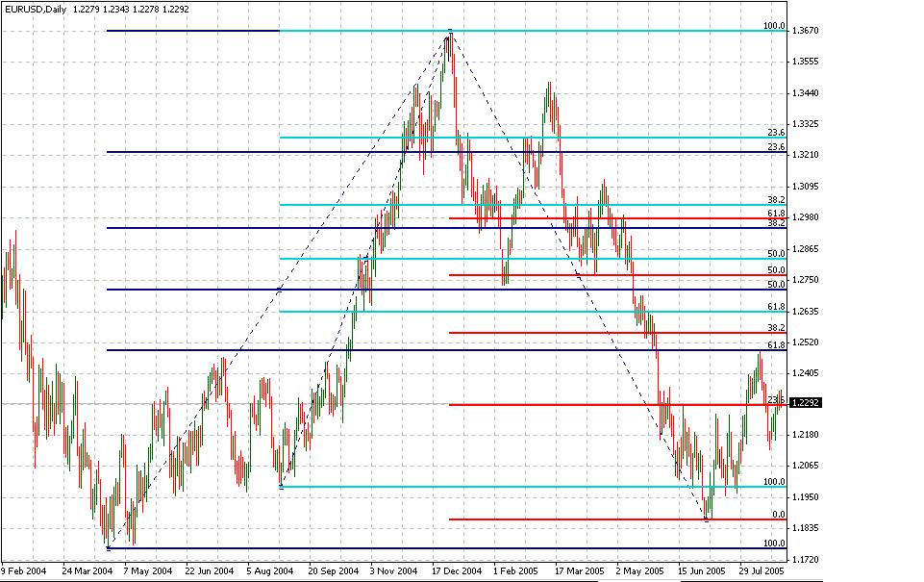Click the dark blue 100.0 line at bottom

click(x=433, y=548)
